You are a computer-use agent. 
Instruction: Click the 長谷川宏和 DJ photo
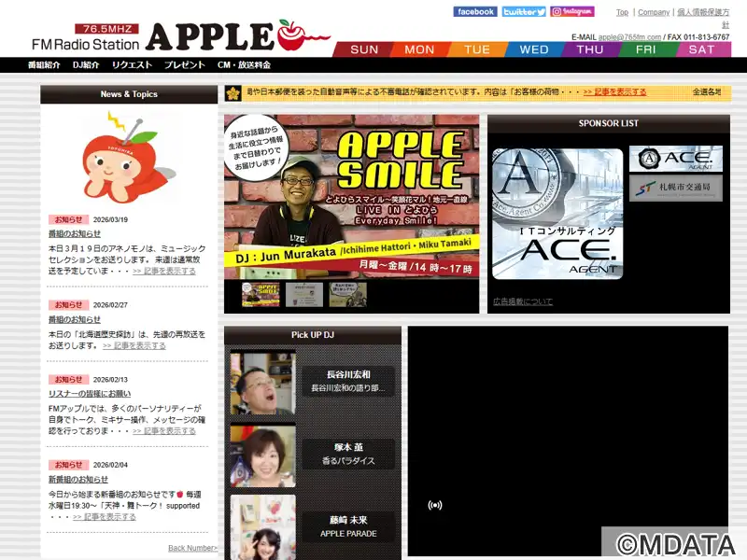coord(263,384)
